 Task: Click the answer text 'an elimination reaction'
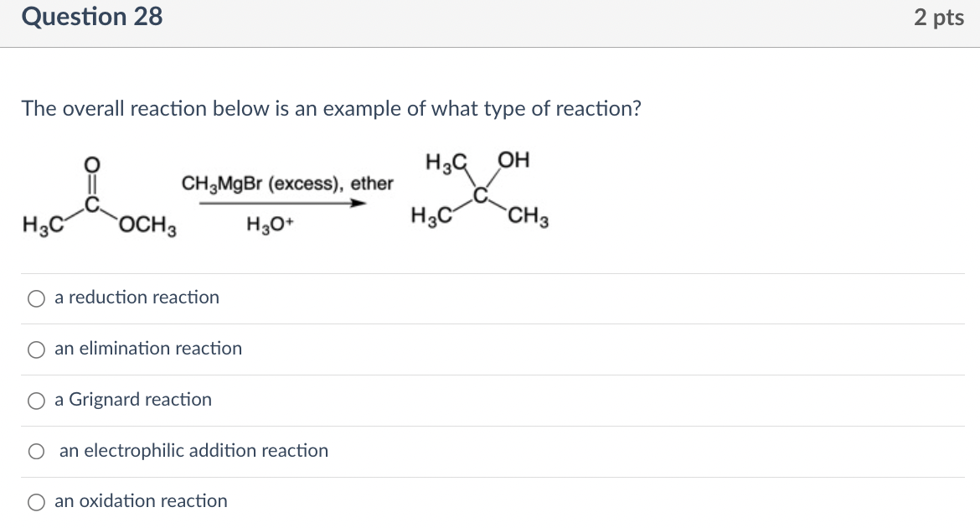point(147,349)
